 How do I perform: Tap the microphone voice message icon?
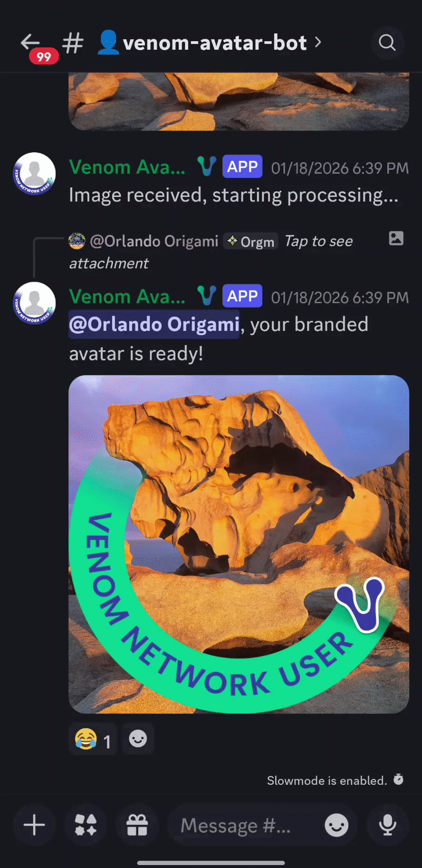coord(388,825)
